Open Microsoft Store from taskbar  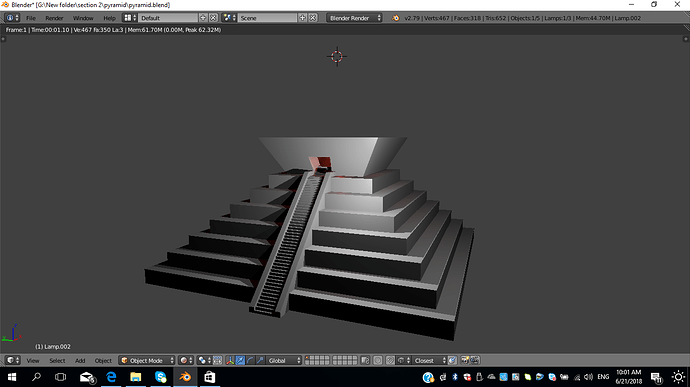[x=209, y=377]
